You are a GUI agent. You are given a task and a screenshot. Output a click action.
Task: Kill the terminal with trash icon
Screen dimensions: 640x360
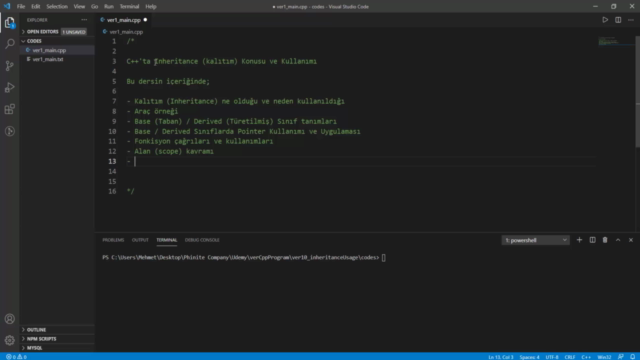click(605, 240)
